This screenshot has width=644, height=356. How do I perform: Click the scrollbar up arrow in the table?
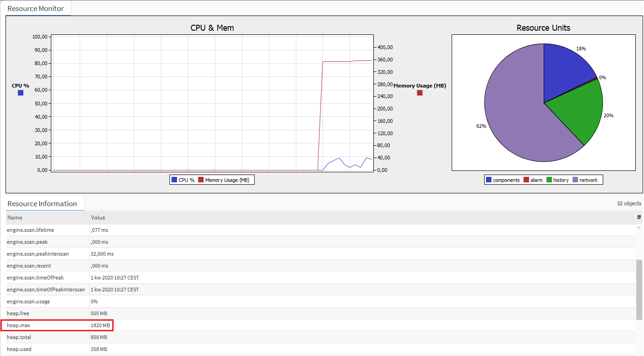pyautogui.click(x=639, y=227)
